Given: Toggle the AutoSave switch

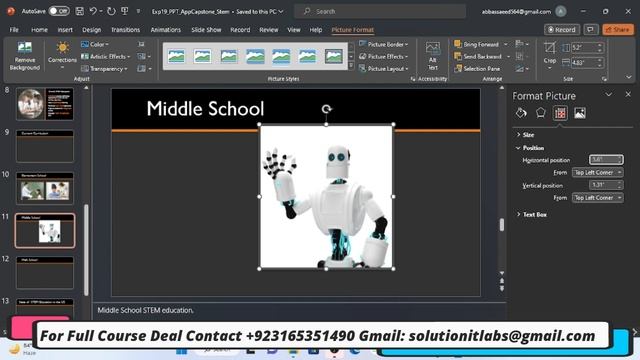Looking at the screenshot, I should click(59, 11).
